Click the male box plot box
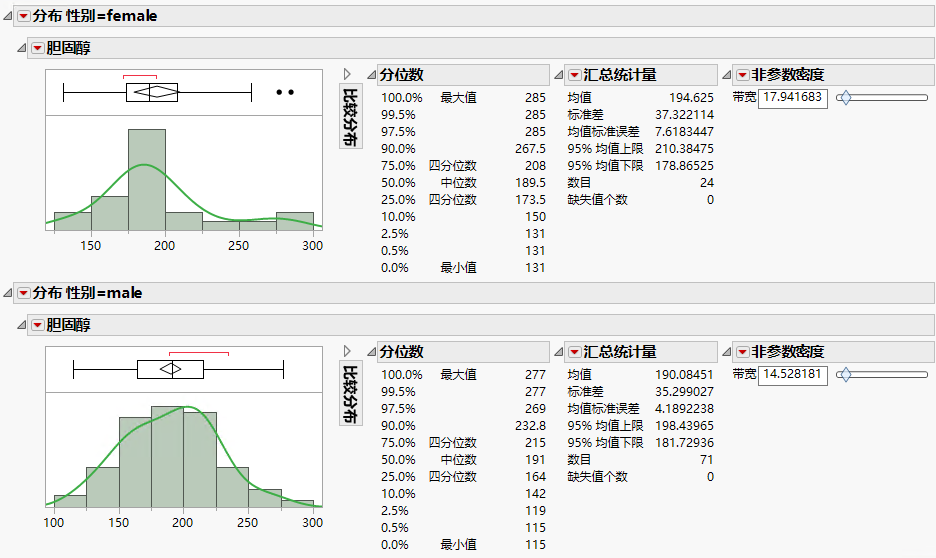936x558 pixels. [x=170, y=369]
